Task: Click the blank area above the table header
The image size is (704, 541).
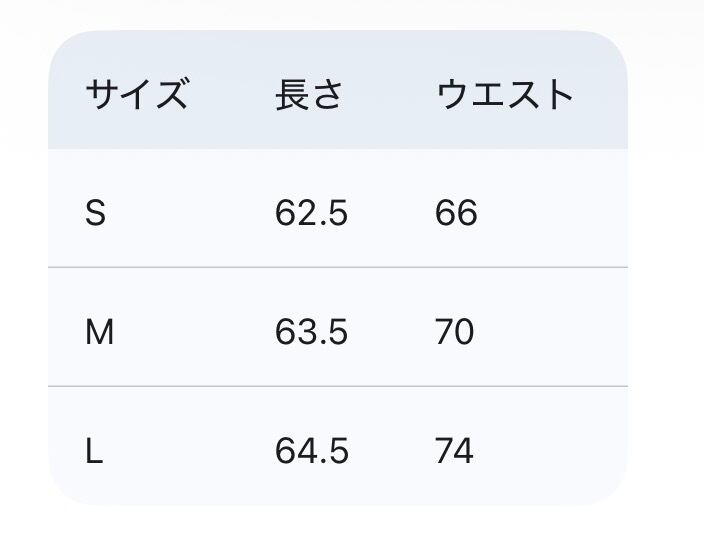Action: tap(338, 14)
